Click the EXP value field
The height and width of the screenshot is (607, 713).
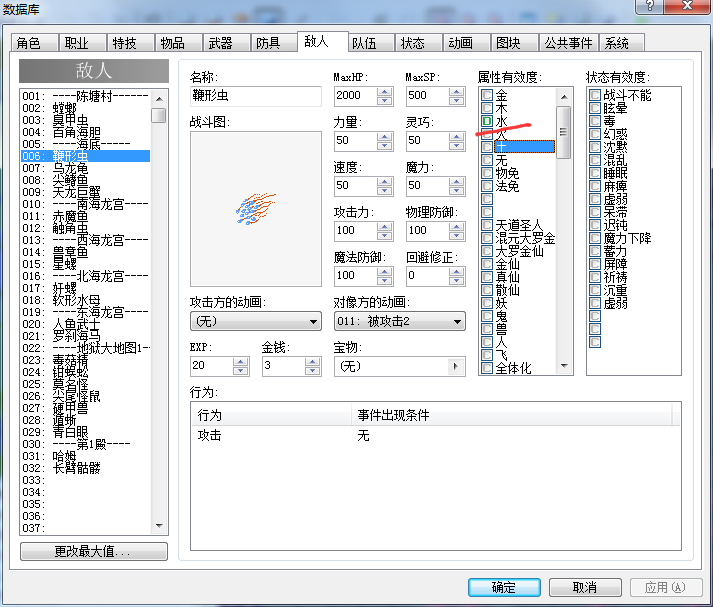(212, 366)
